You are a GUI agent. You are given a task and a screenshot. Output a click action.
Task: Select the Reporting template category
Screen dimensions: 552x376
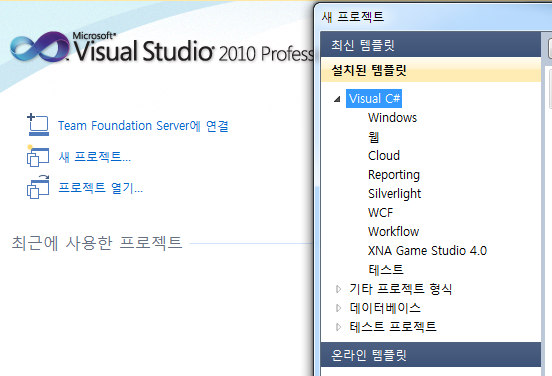(394, 175)
